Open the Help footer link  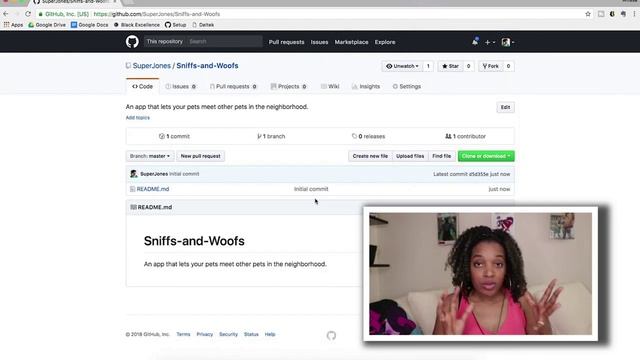pos(270,334)
